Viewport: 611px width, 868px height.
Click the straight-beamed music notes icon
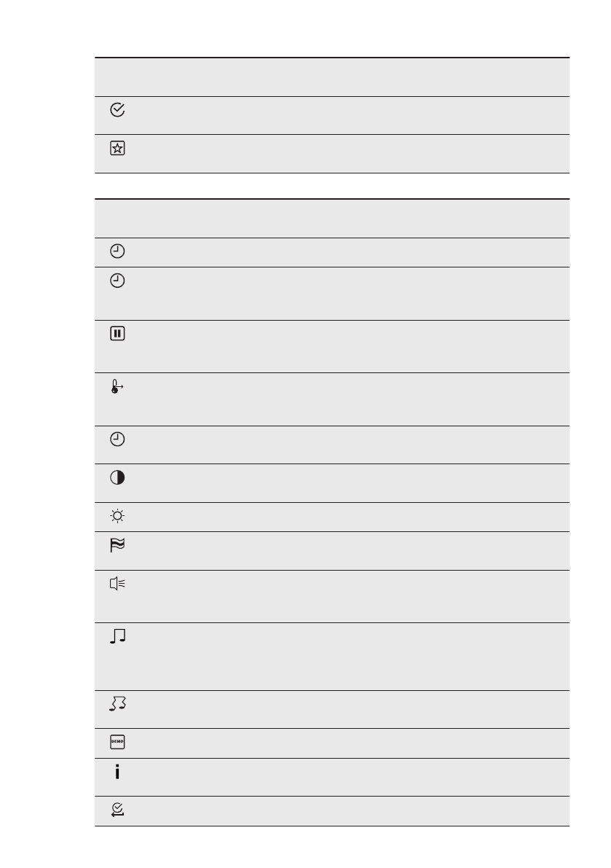pyautogui.click(x=117, y=636)
